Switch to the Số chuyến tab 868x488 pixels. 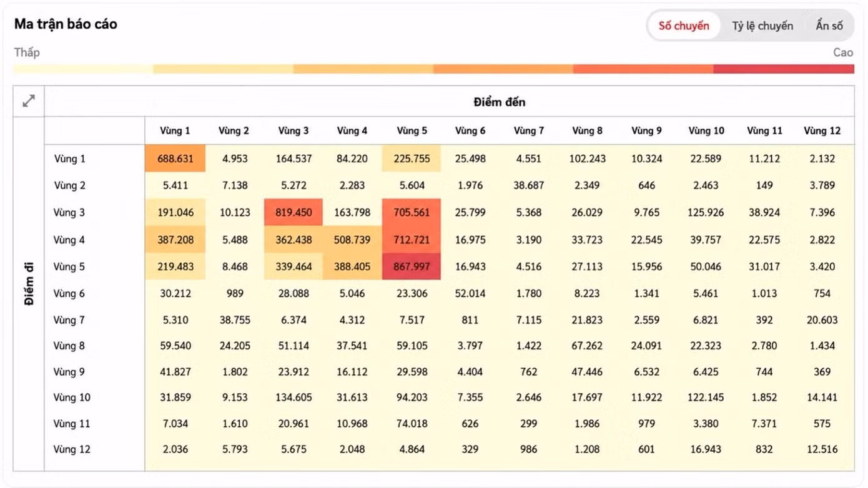click(684, 26)
